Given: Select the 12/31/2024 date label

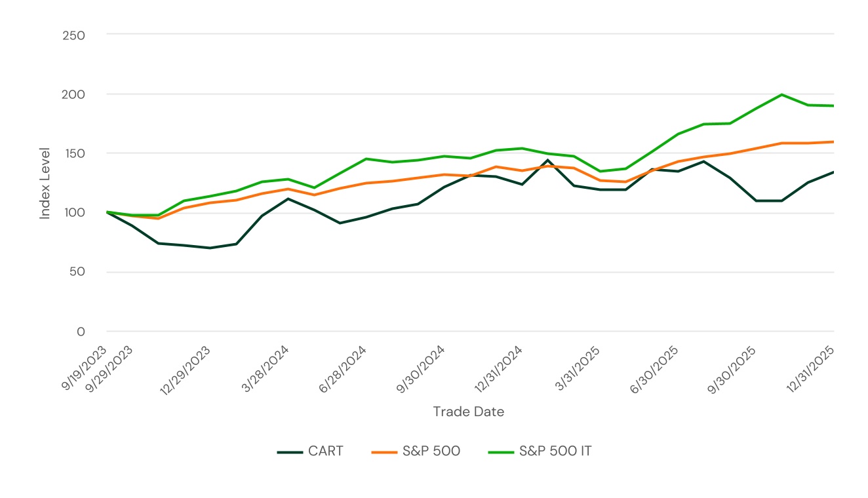Looking at the screenshot, I should tap(498, 369).
